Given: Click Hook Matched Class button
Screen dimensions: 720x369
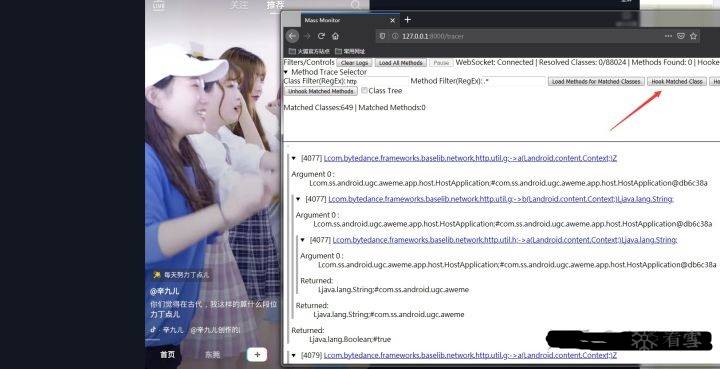Looking at the screenshot, I should click(x=677, y=81).
